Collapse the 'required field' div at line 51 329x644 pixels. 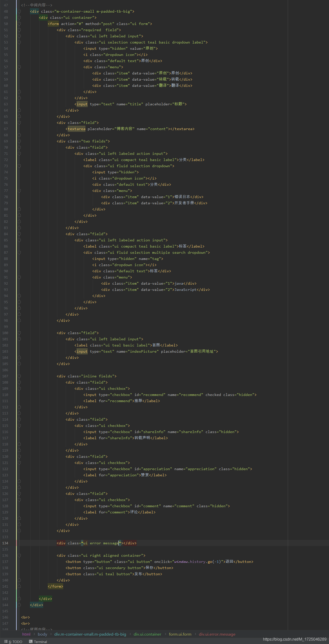point(19,30)
